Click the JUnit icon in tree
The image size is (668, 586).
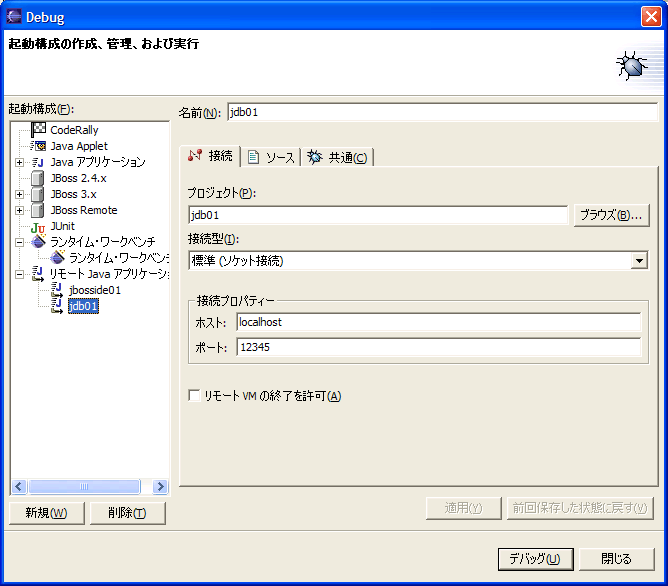tap(38, 227)
